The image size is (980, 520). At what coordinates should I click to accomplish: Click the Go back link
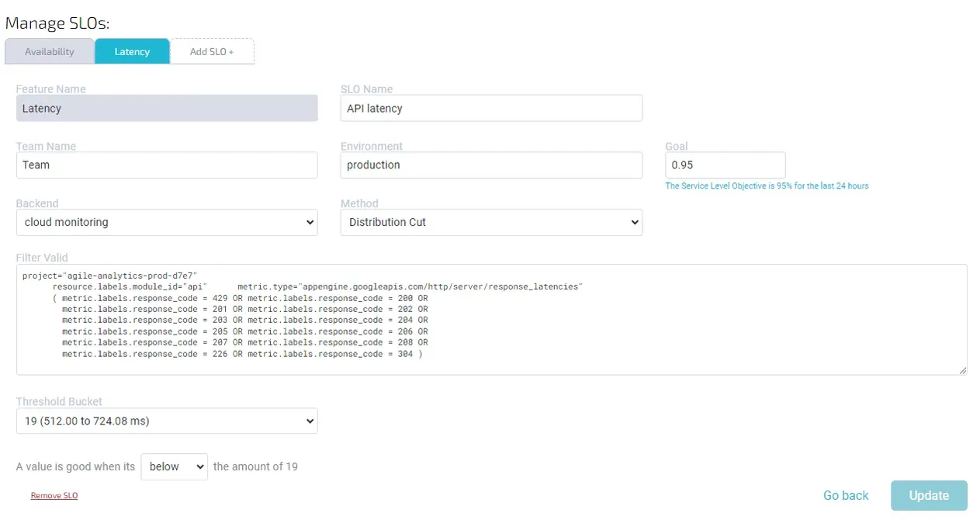click(x=846, y=495)
